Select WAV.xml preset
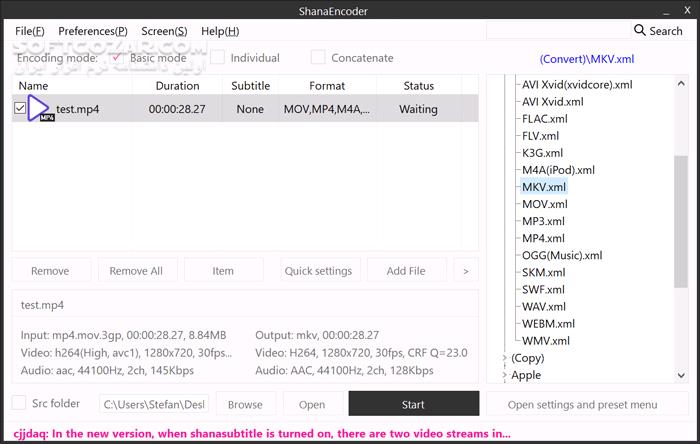Image resolution: width=700 pixels, height=444 pixels. coord(543,307)
